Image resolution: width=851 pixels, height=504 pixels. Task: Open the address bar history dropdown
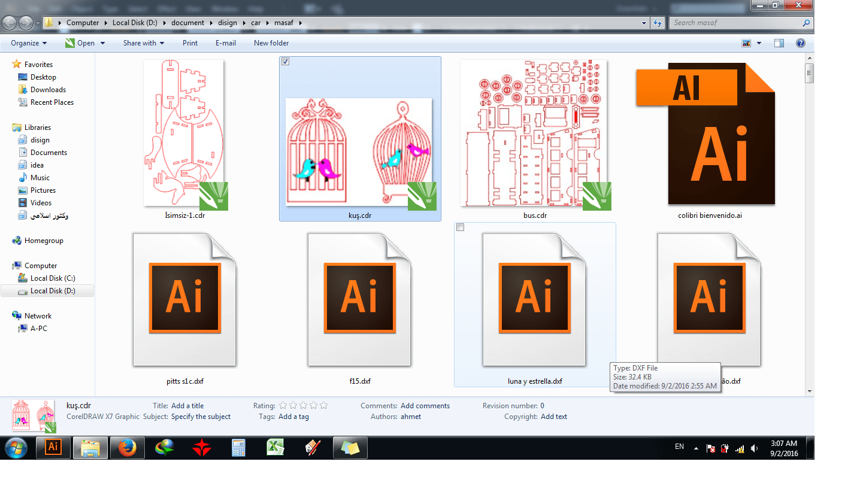point(644,23)
